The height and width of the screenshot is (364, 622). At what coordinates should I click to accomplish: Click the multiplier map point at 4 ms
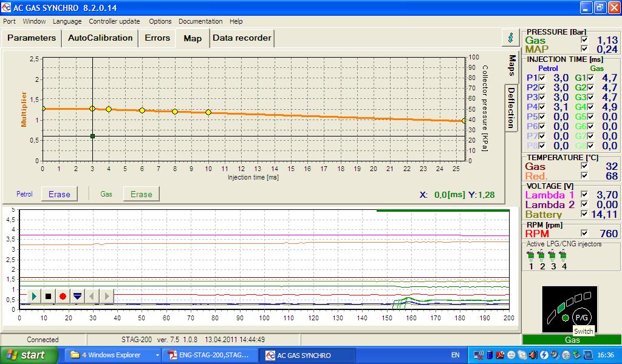[109, 109]
